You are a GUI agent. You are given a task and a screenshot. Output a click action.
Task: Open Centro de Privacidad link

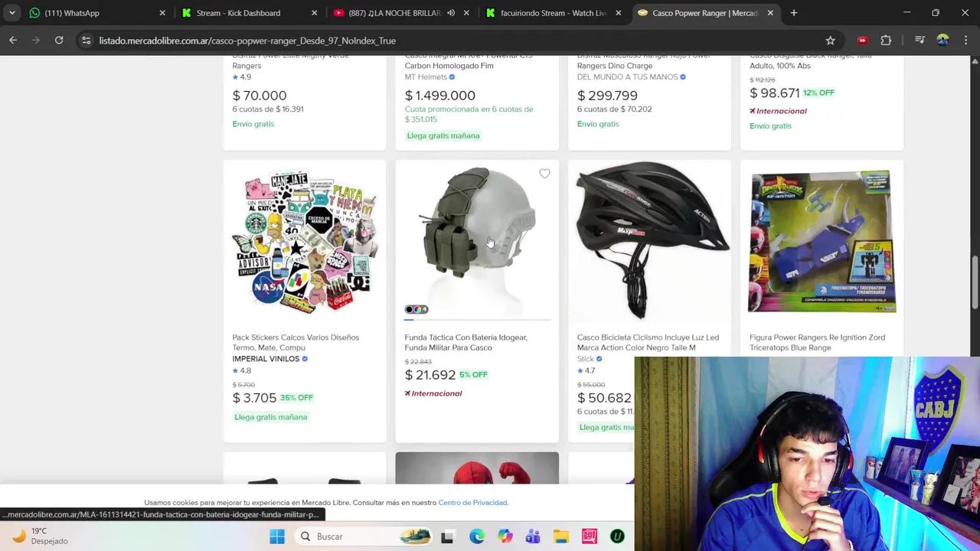472,503
